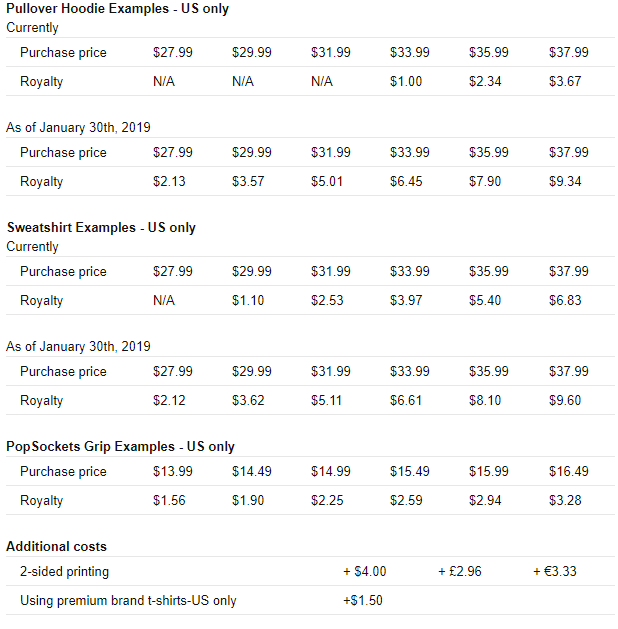This screenshot has height=629, width=618.
Task: Click the Sweatshirt Examples - US only heading
Action: point(101,227)
